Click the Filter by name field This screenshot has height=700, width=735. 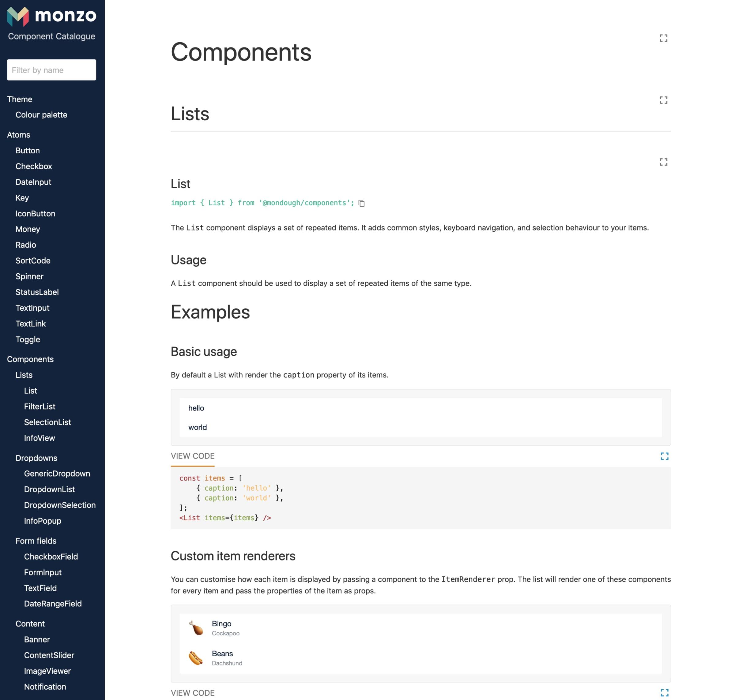pos(51,70)
